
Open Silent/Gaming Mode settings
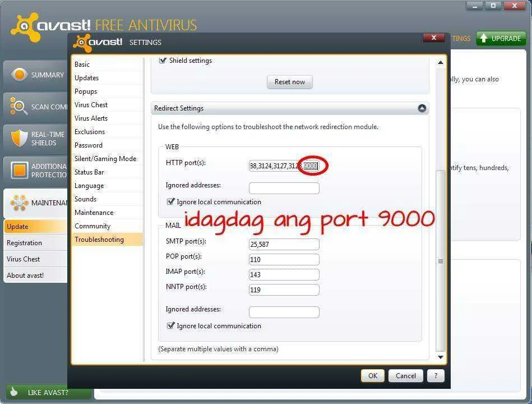coord(107,159)
